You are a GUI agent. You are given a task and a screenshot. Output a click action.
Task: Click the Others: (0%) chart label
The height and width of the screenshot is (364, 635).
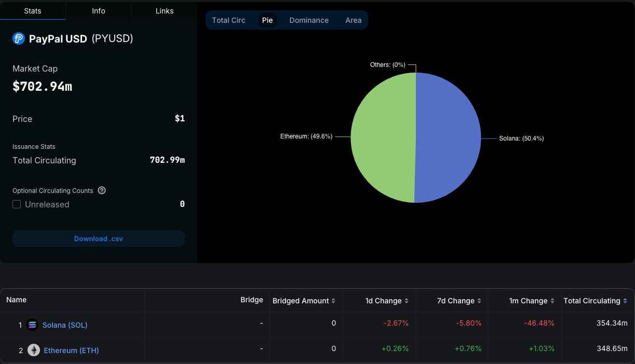(x=387, y=65)
